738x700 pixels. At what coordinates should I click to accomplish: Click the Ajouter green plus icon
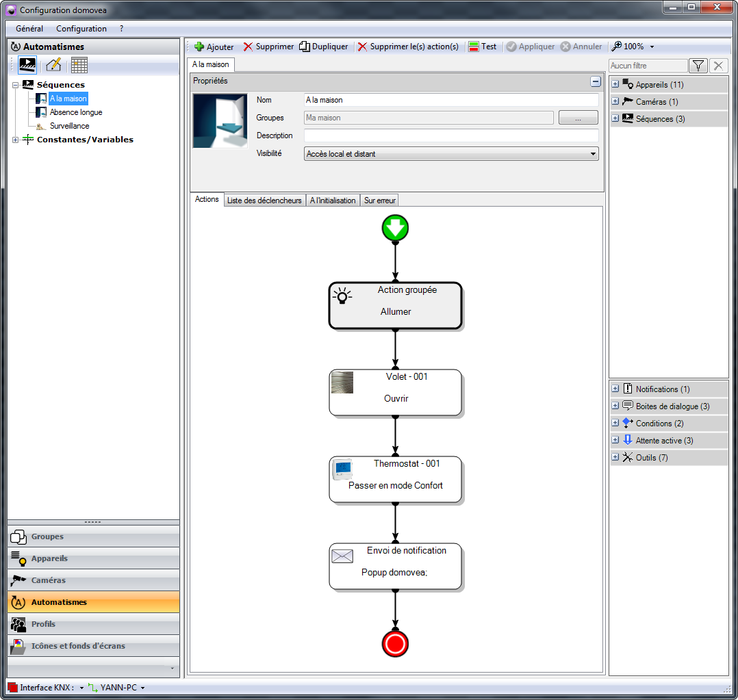199,47
